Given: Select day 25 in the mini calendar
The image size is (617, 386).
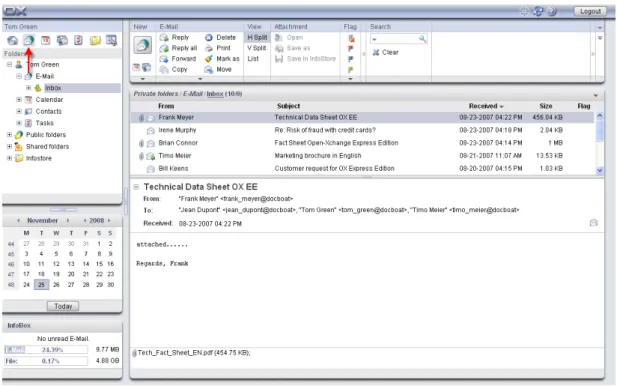Looking at the screenshot, I should point(41,284).
